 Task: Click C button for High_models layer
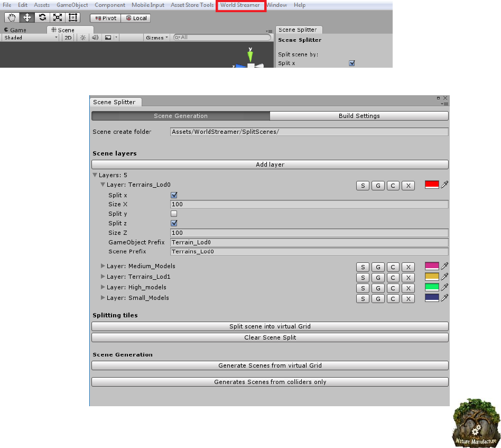[x=393, y=288]
